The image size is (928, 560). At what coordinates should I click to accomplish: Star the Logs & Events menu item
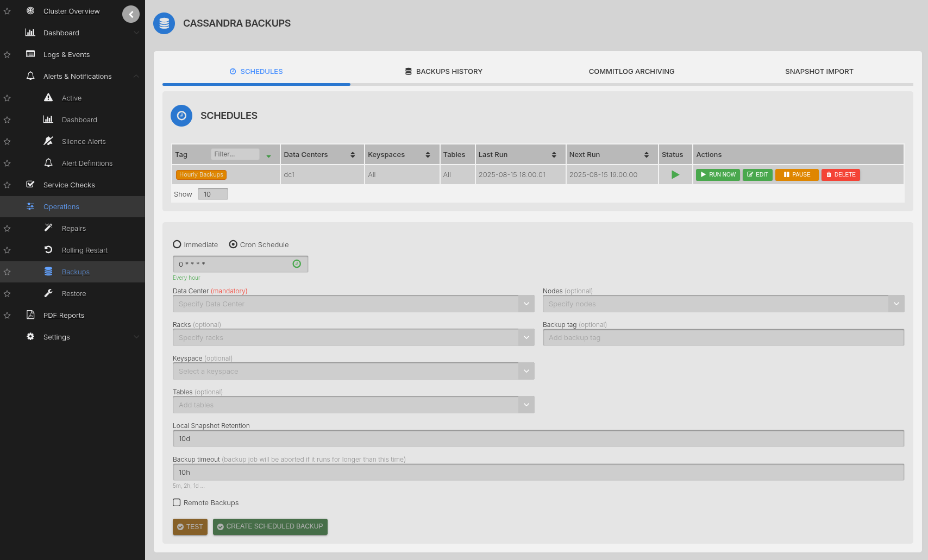click(x=7, y=55)
